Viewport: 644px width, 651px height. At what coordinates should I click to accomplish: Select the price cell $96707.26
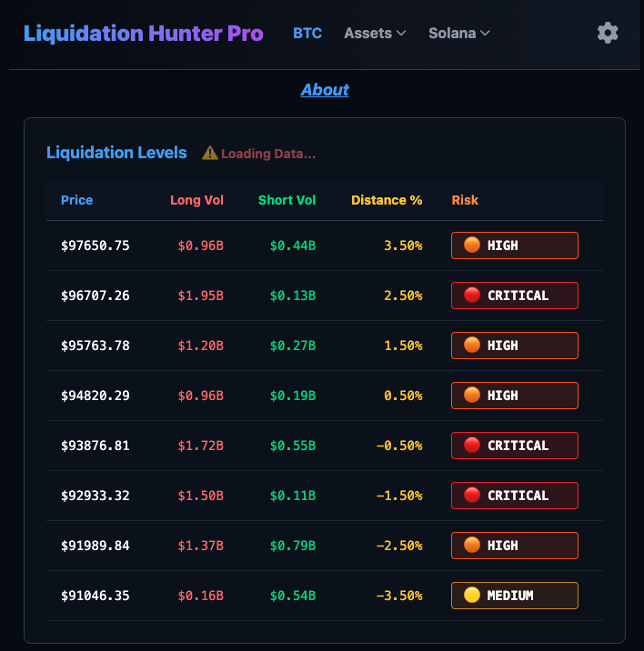pyautogui.click(x=96, y=295)
